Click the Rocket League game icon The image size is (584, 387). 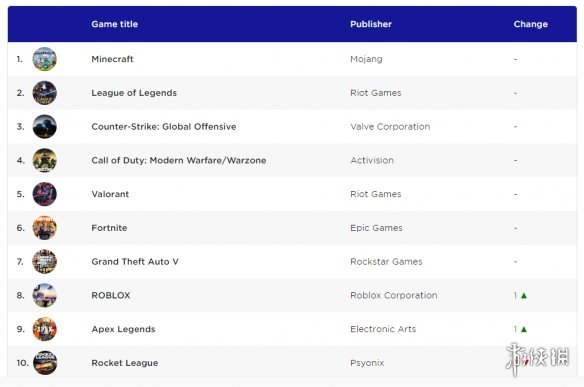point(45,363)
